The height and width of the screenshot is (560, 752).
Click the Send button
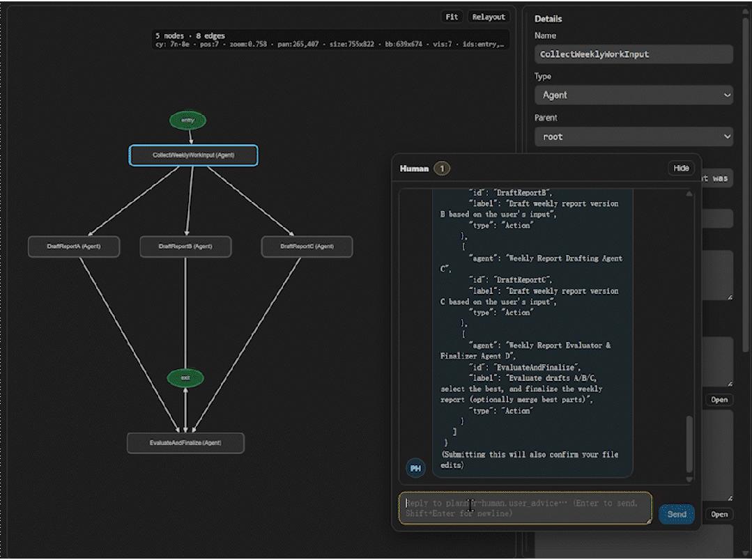tap(677, 514)
